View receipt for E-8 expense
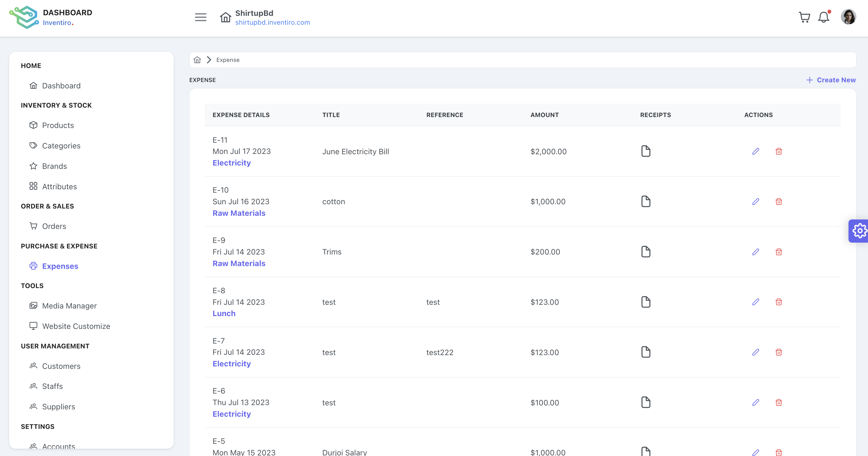 [x=646, y=302]
